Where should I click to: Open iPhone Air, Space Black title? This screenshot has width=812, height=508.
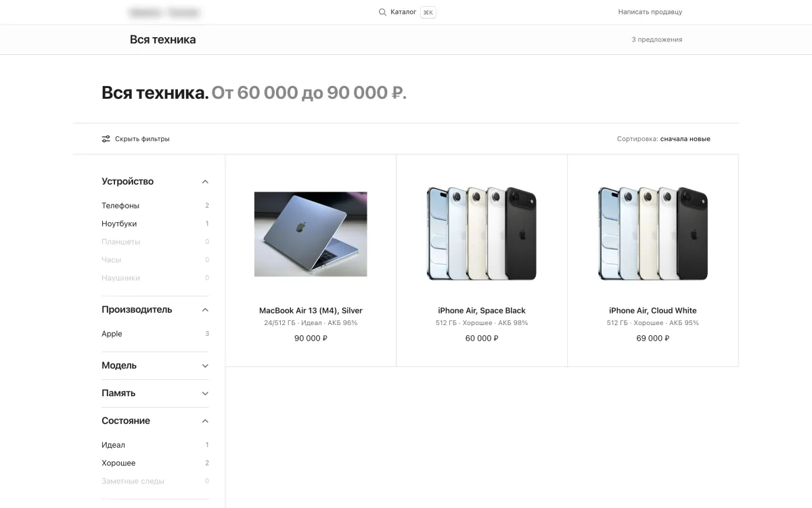click(482, 311)
